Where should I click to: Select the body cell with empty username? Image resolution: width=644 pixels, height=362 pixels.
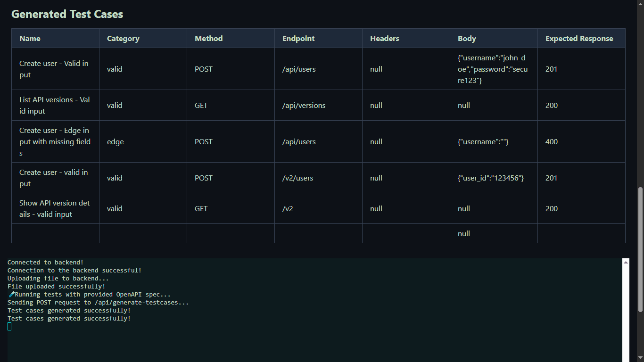[x=494, y=141]
